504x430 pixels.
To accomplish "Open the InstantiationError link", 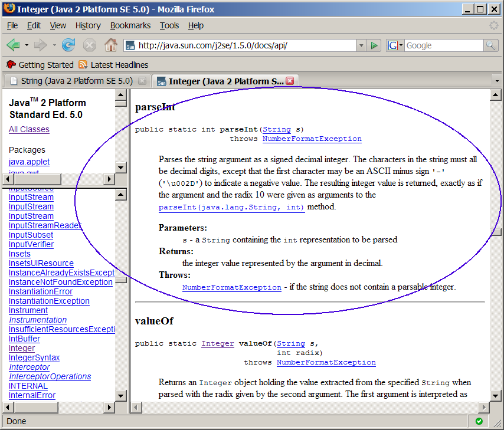I will tap(41, 291).
